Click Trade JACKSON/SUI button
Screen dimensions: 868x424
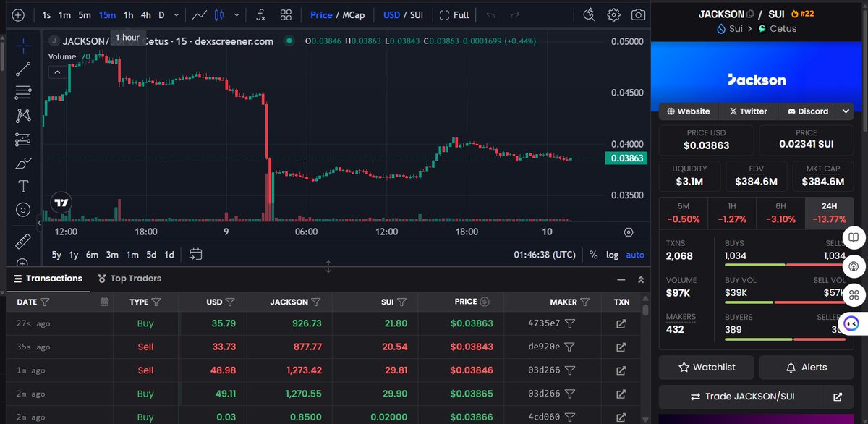pos(741,397)
